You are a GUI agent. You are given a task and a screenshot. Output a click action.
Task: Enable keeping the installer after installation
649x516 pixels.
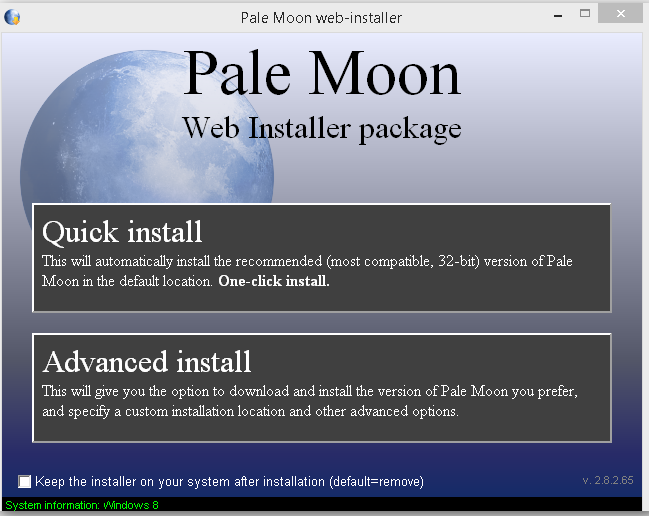tap(24, 481)
